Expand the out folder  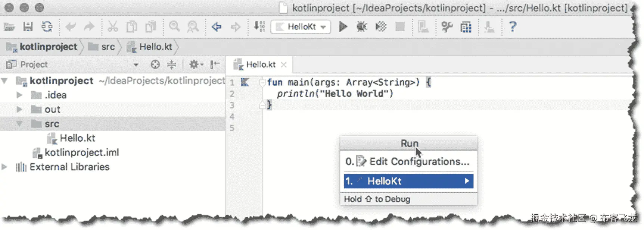(x=19, y=110)
